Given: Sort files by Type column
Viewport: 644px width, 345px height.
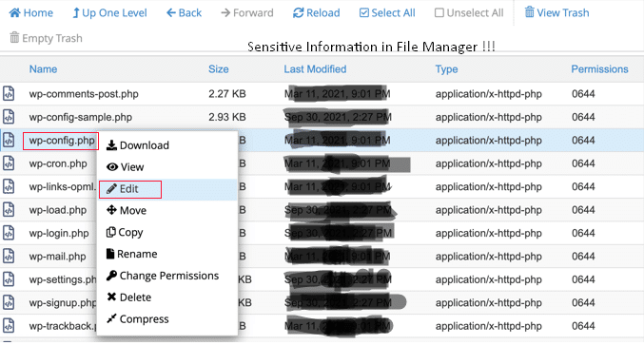Looking at the screenshot, I should [x=446, y=69].
